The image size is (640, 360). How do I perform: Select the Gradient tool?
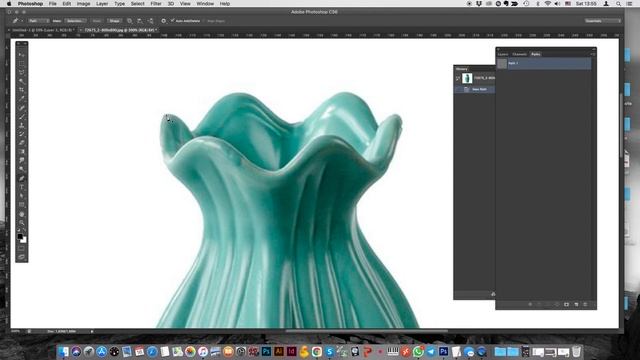click(x=22, y=151)
